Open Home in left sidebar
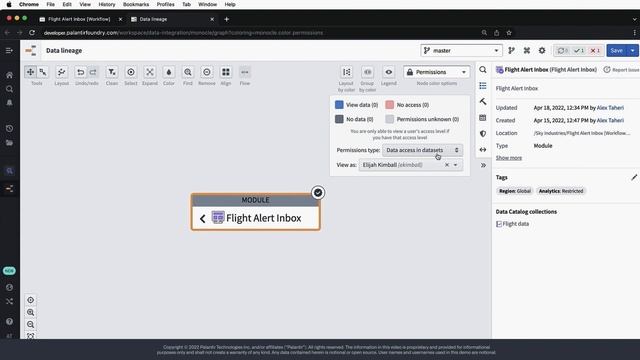This screenshot has height=360, width=640. tap(9, 75)
